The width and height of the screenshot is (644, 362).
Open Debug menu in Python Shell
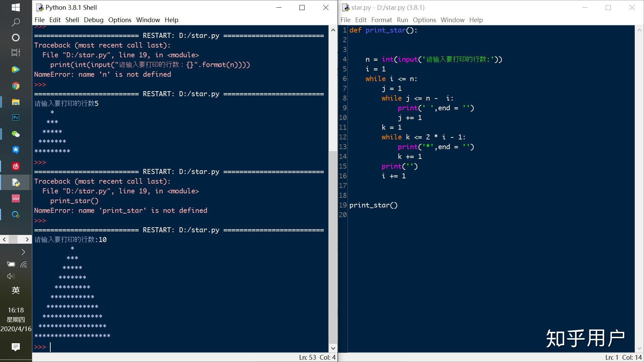point(94,20)
